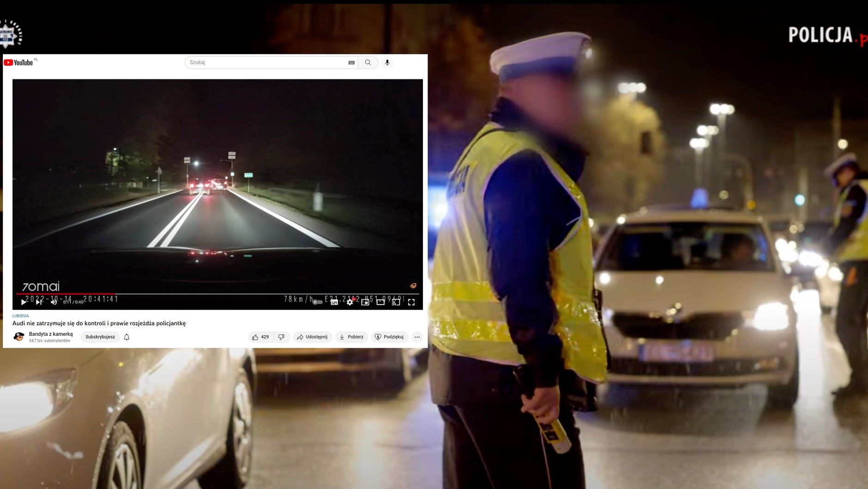Enable theater mode view
This screenshot has width=868, height=489.
[x=380, y=302]
